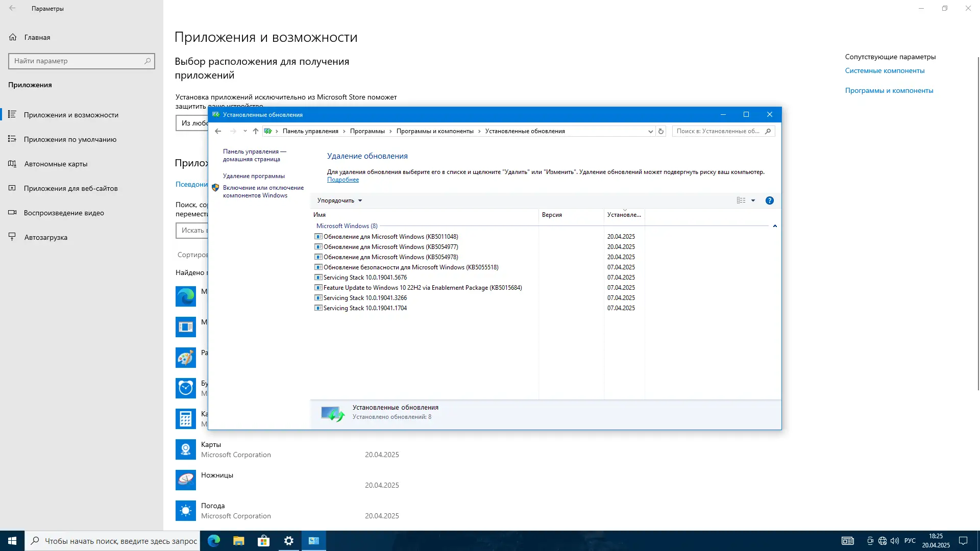Open the address bar history dropdown
The width and height of the screenshot is (980, 551).
click(650, 131)
